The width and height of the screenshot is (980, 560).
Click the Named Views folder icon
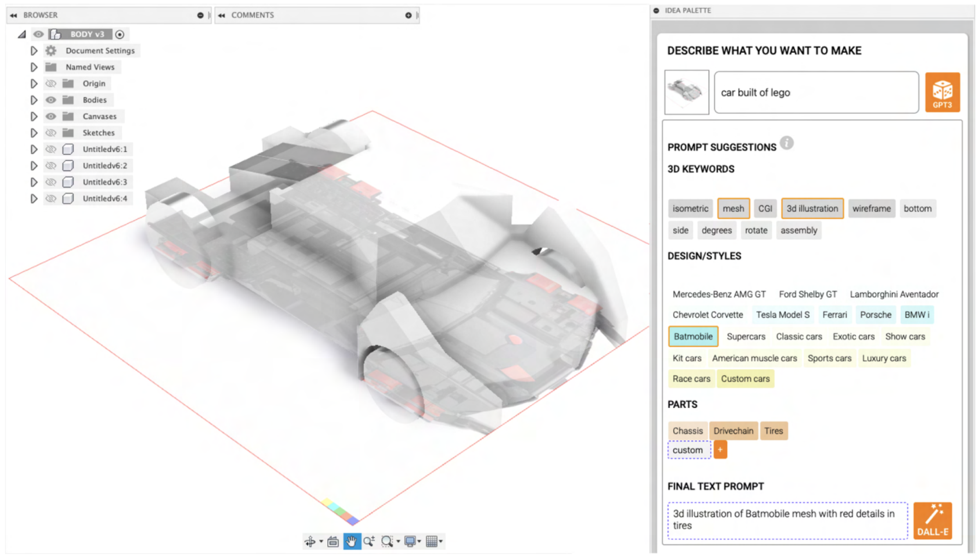51,67
